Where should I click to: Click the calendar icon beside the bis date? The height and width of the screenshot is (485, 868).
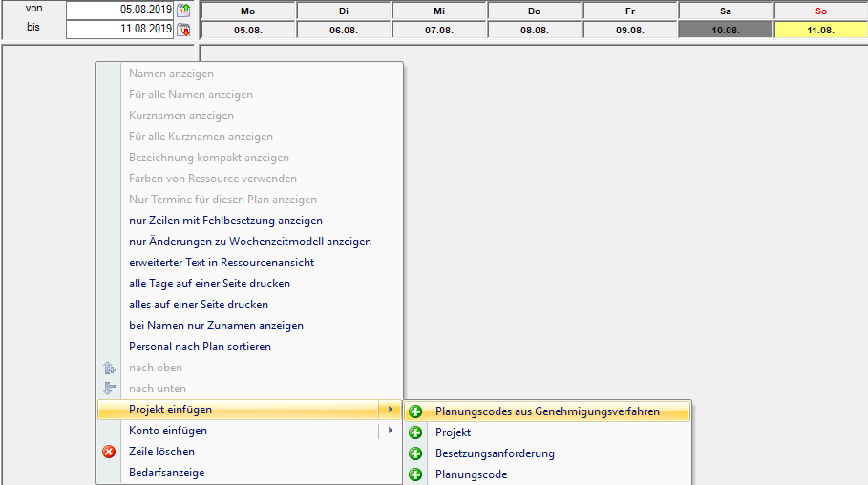183,30
